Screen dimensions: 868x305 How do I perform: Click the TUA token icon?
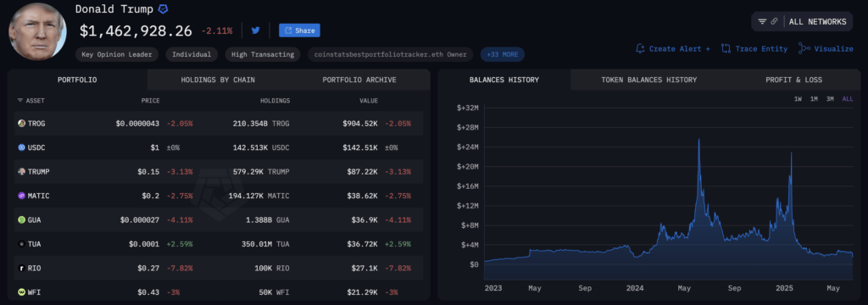pyautogui.click(x=21, y=243)
